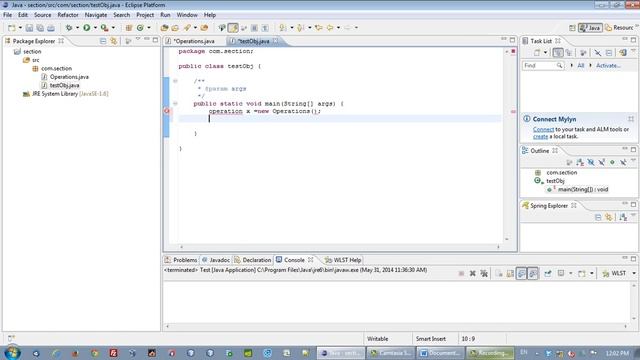This screenshot has height=360, width=640.
Task: Open the Project menu
Action: point(145,15)
